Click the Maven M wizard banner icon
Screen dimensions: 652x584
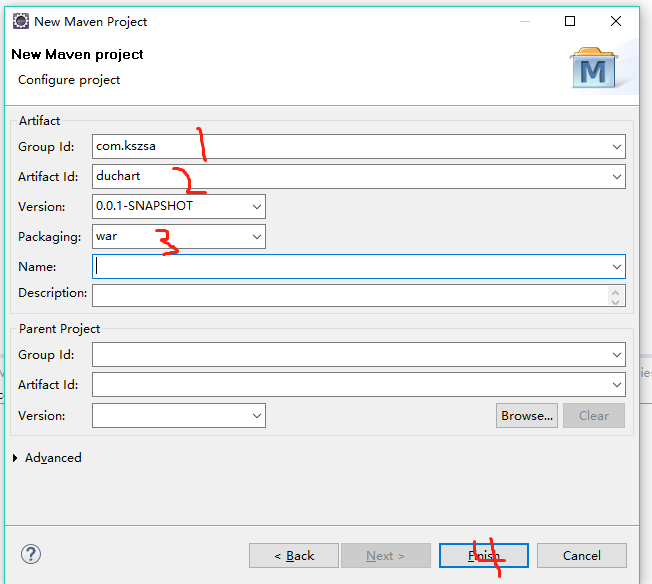[594, 68]
